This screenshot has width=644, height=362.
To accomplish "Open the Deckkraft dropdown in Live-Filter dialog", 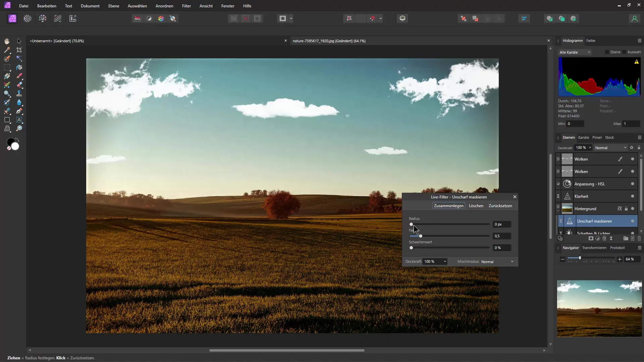I will pyautogui.click(x=435, y=262).
